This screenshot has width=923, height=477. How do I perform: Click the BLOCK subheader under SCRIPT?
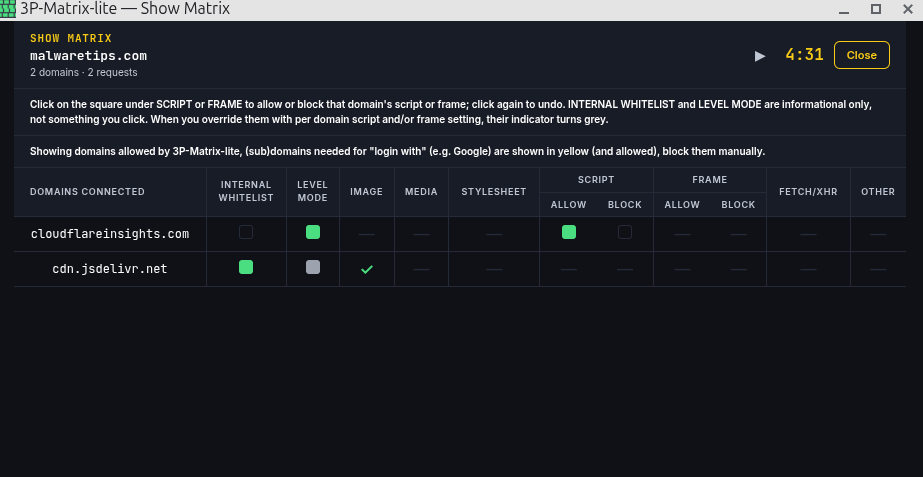coord(625,205)
